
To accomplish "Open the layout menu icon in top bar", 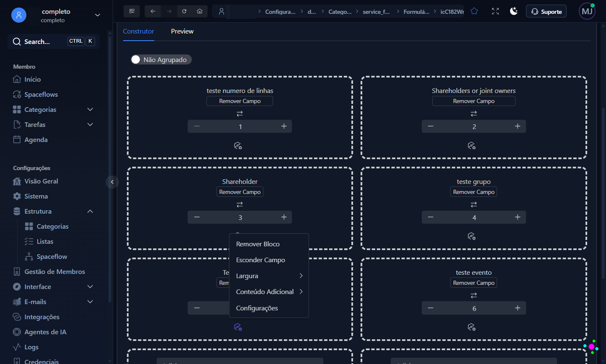I will pos(132,11).
